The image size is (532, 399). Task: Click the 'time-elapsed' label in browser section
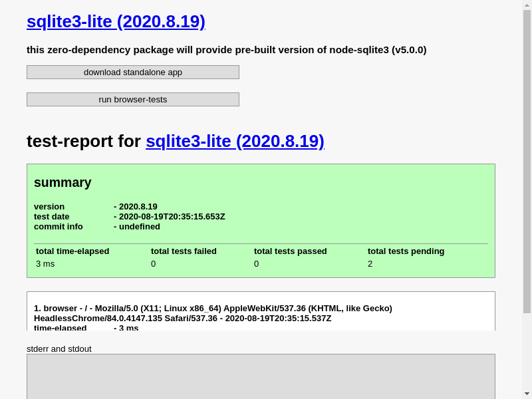(61, 328)
